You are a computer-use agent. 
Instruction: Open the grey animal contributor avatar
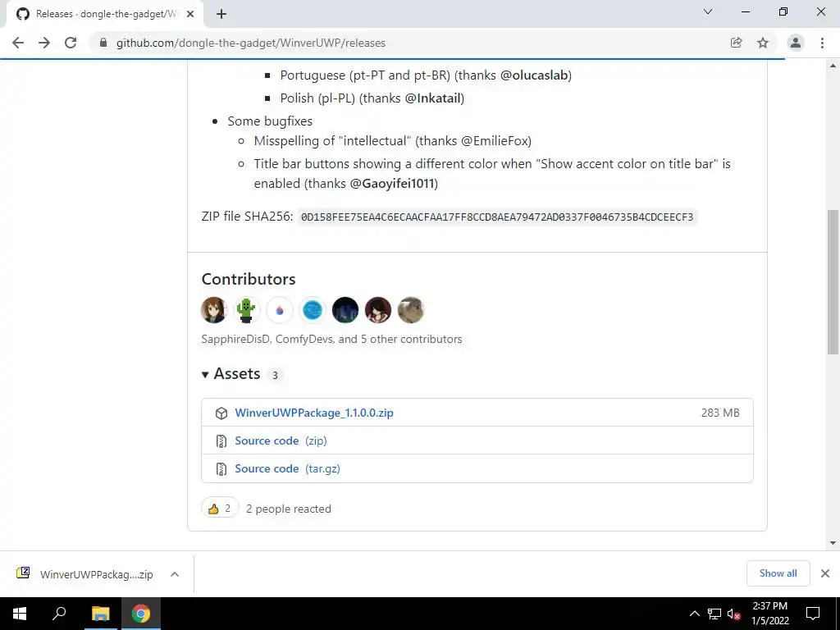coord(410,310)
